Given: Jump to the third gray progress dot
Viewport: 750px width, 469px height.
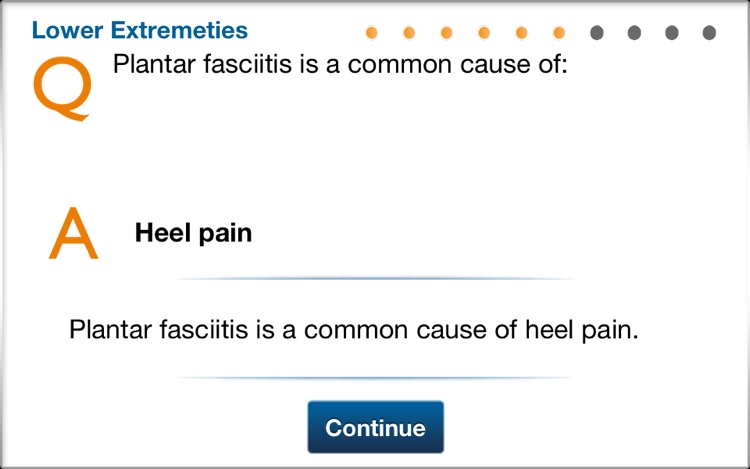Looking at the screenshot, I should pyautogui.click(x=672, y=33).
